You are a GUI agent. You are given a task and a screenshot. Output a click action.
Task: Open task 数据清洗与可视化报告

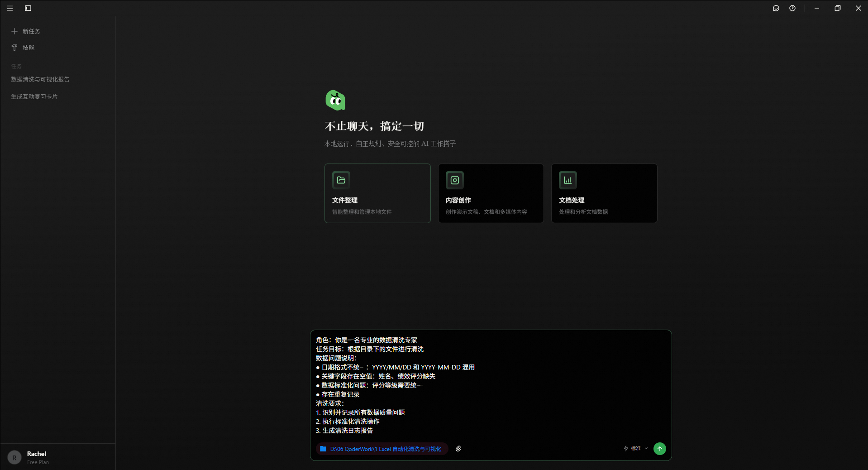[x=40, y=79]
